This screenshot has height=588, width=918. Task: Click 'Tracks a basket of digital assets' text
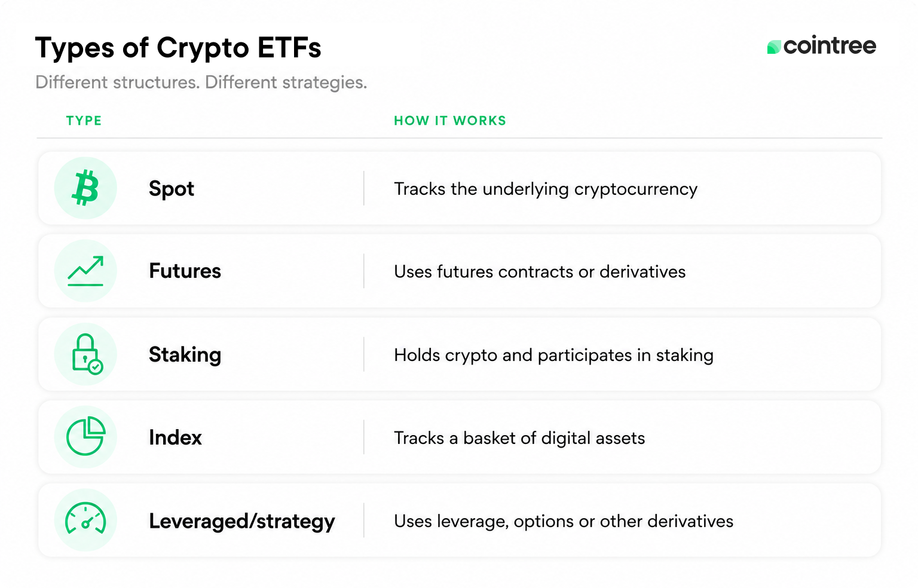click(x=519, y=439)
